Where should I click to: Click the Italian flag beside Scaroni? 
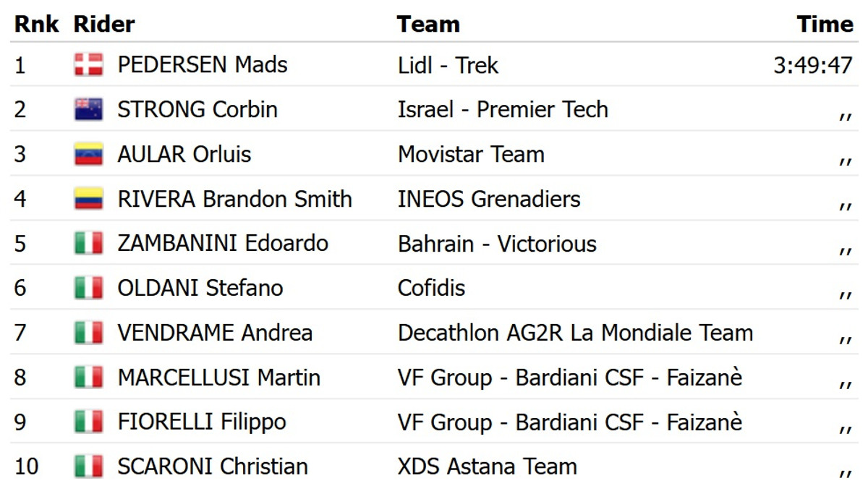[88, 466]
